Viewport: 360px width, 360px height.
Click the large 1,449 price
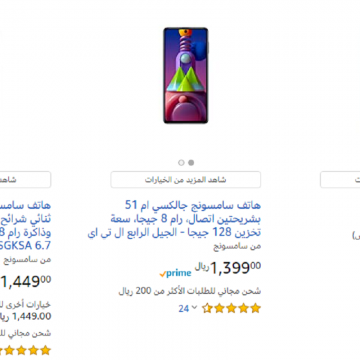click(x=25, y=281)
